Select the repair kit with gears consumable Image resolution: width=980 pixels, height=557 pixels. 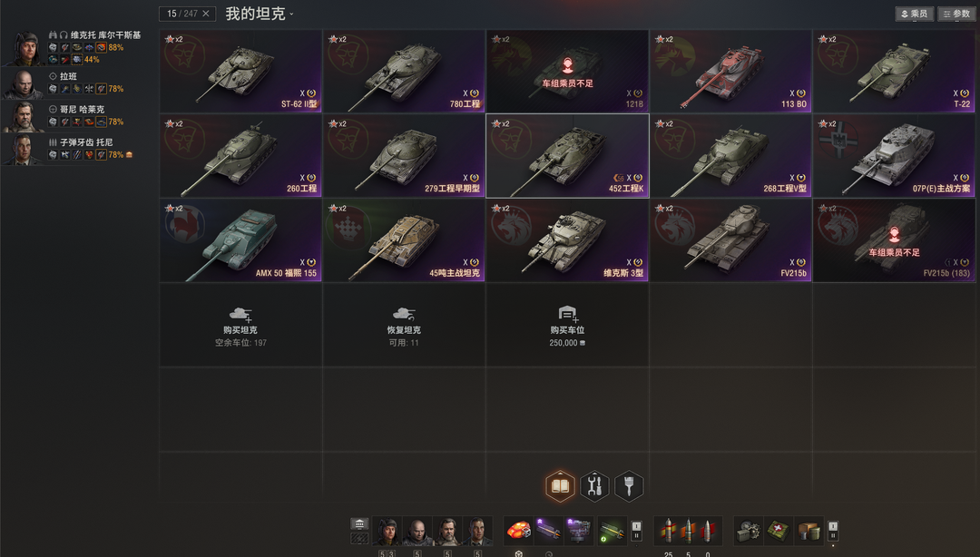(748, 531)
